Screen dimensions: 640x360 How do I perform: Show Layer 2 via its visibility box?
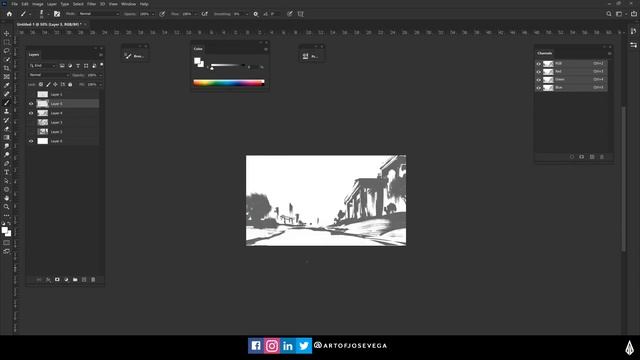pos(31,132)
